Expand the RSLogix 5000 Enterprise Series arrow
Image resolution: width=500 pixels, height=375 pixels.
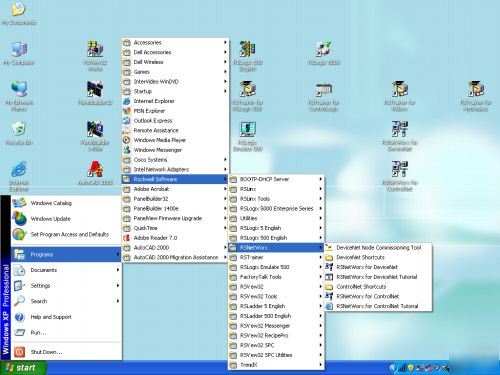click(321, 208)
